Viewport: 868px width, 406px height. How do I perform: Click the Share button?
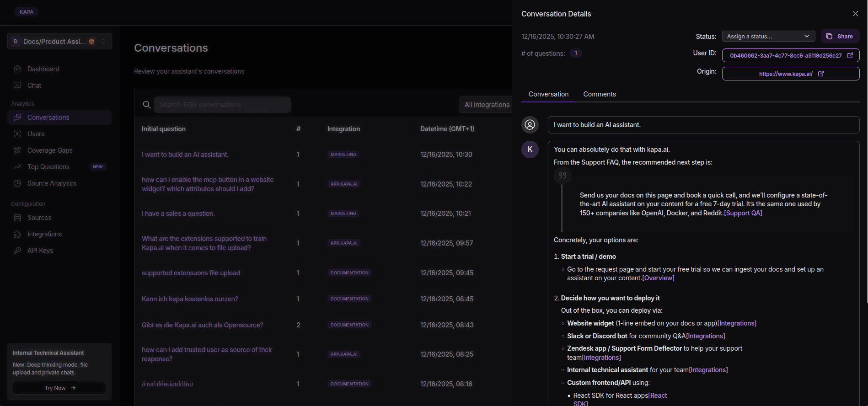click(840, 36)
